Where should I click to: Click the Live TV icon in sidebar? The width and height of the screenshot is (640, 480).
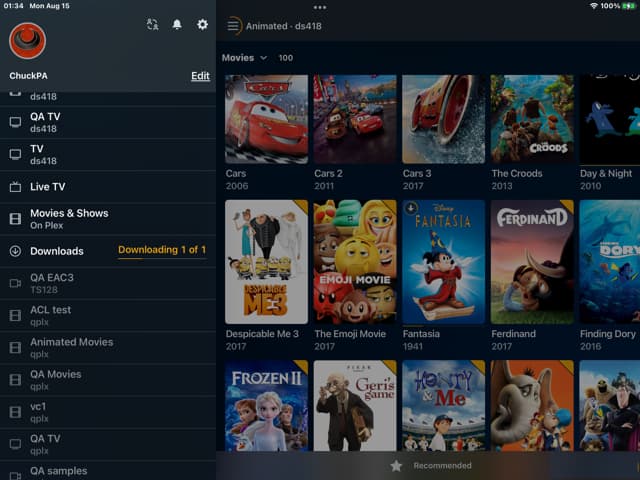pos(15,187)
